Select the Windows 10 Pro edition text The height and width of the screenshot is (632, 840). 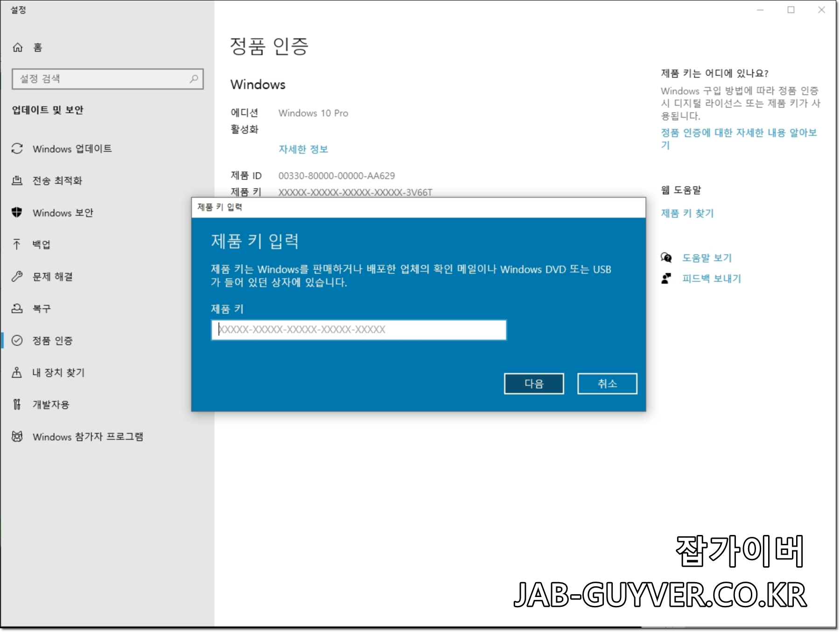(313, 113)
